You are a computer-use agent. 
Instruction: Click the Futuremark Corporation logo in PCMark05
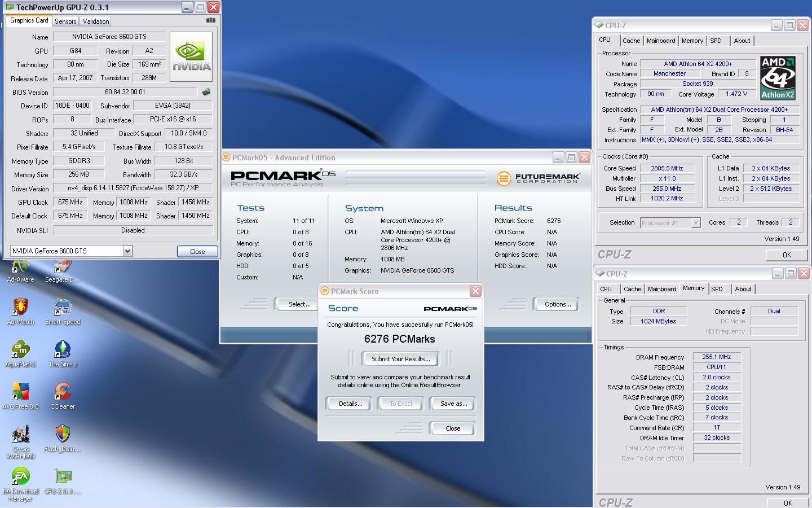[538, 178]
